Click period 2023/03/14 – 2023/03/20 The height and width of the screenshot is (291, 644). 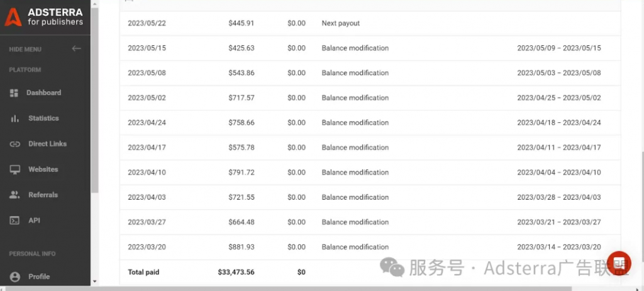click(559, 247)
